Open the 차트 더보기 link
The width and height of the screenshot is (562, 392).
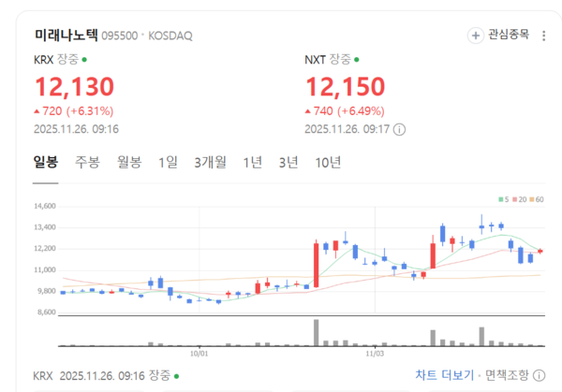click(x=444, y=375)
